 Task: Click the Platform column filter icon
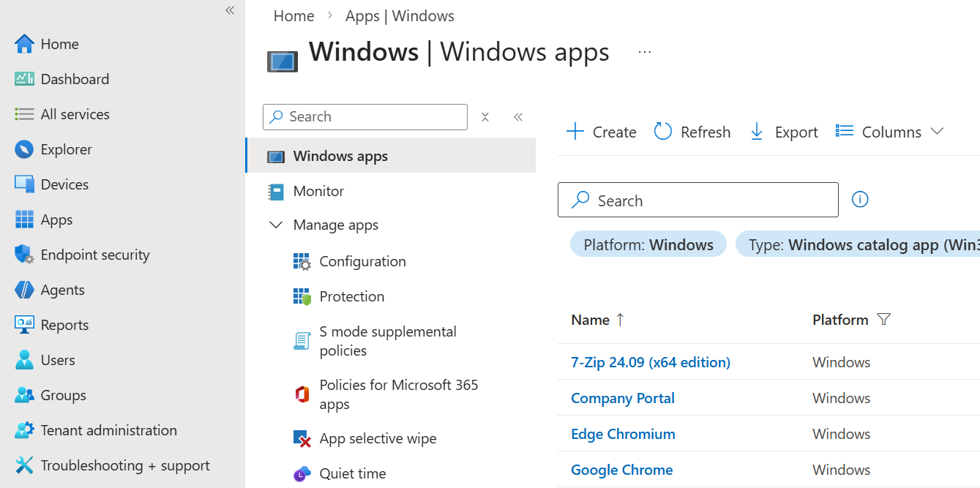(x=883, y=320)
